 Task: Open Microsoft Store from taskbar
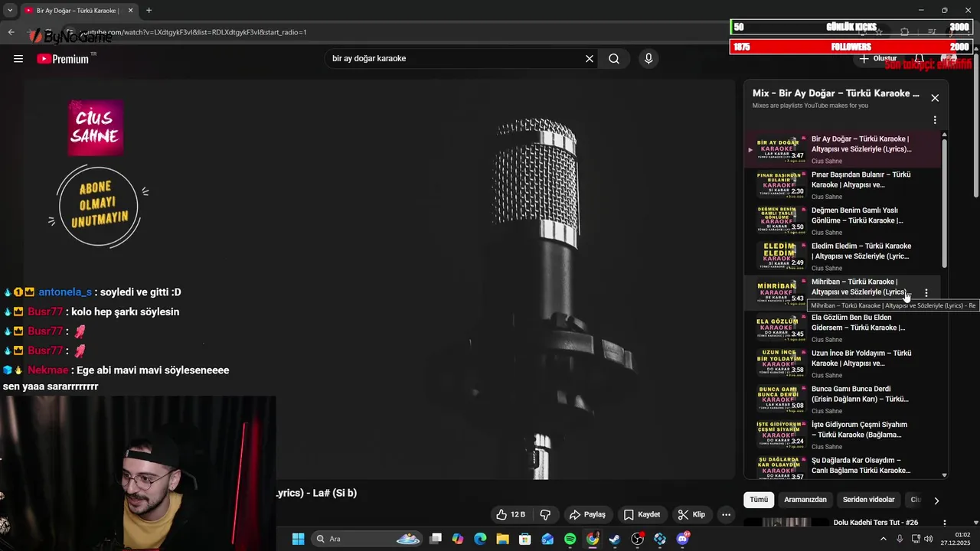[525, 539]
